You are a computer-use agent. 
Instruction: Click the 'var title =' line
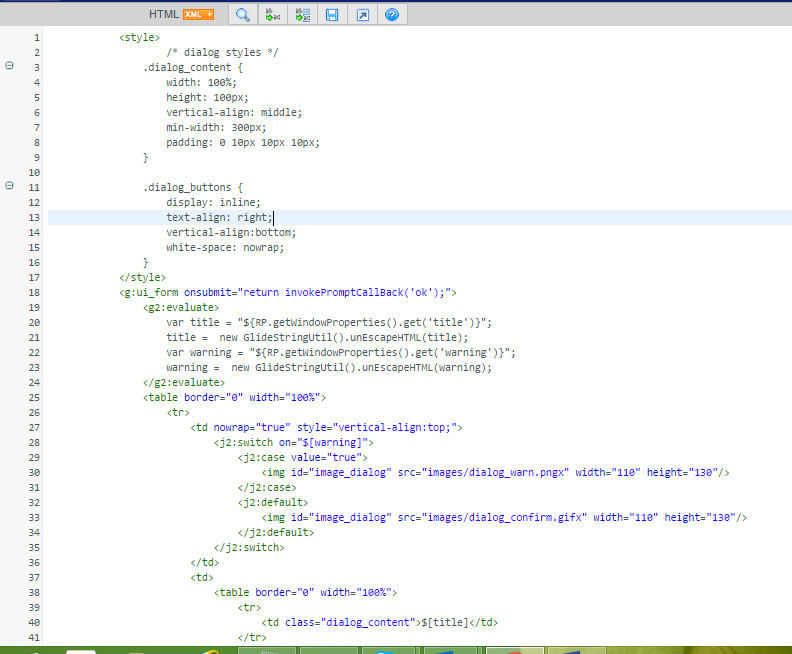329,322
